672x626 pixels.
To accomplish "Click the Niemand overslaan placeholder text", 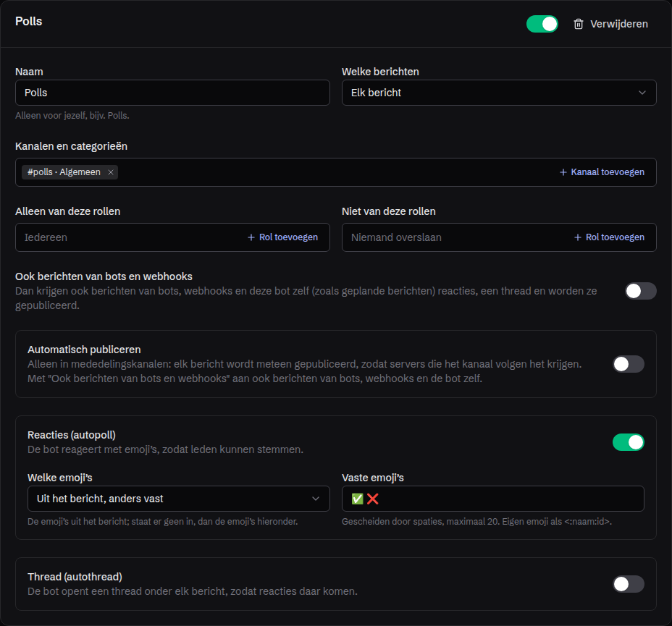I will 396,237.
